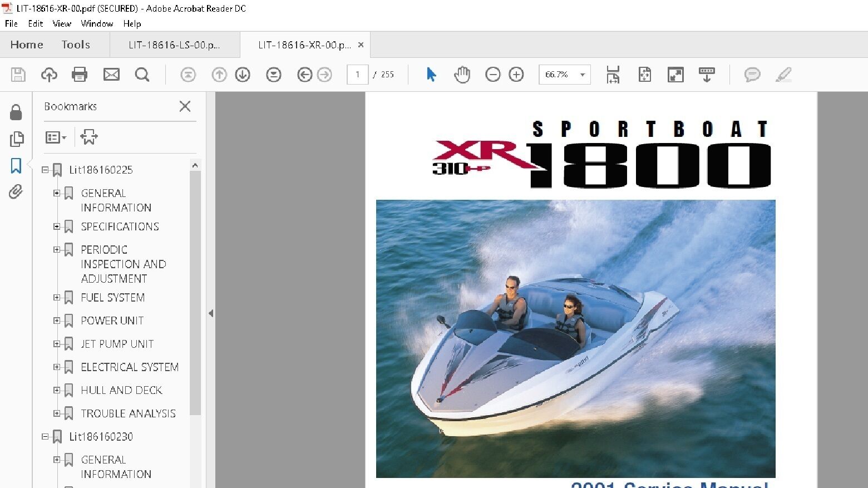The width and height of the screenshot is (868, 488).
Task: Enter full screen mode icon
Action: pos(675,75)
